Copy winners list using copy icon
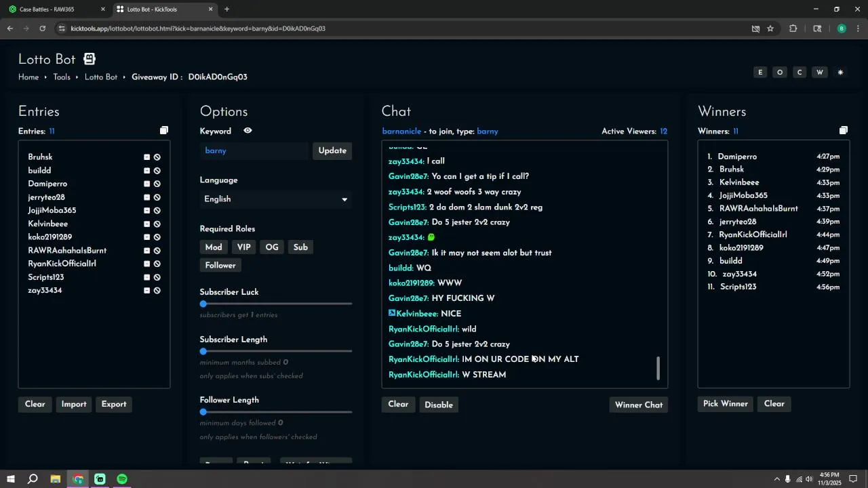The image size is (868, 488). (x=843, y=130)
